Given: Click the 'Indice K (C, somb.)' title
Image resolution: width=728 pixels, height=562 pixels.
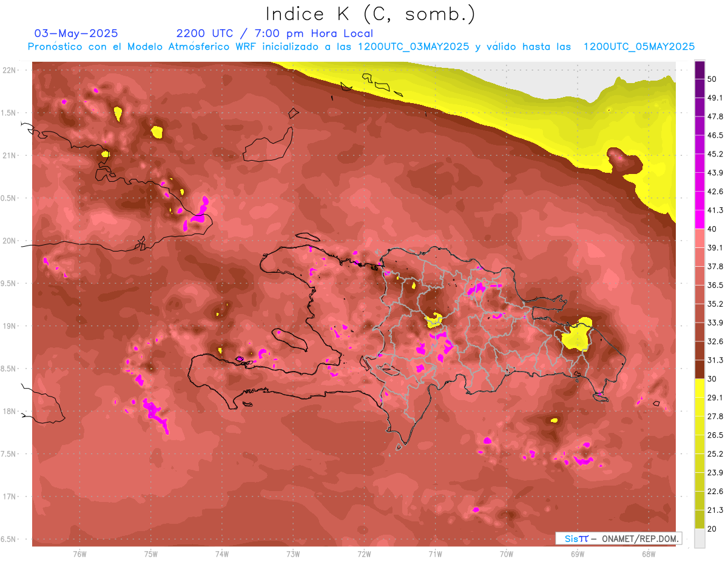Looking at the screenshot, I should [371, 14].
